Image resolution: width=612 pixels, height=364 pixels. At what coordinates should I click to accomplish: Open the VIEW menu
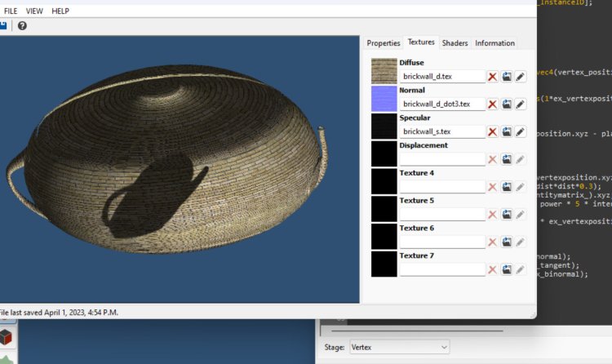tap(34, 11)
